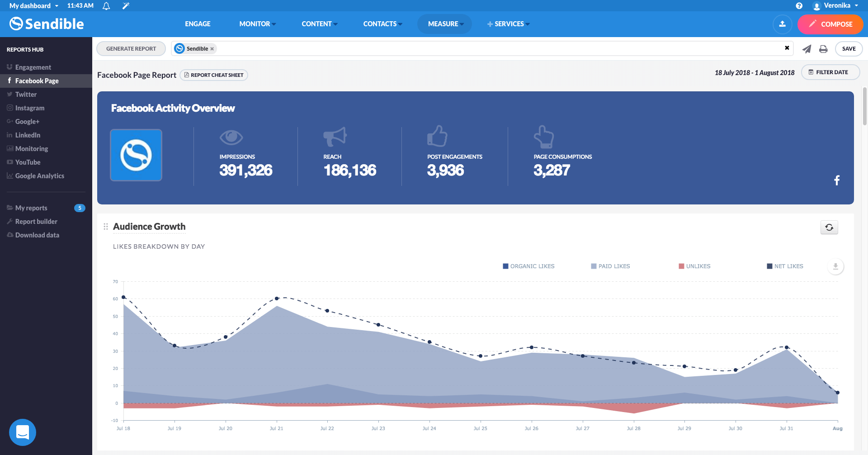Open the Measure menu

click(x=444, y=24)
